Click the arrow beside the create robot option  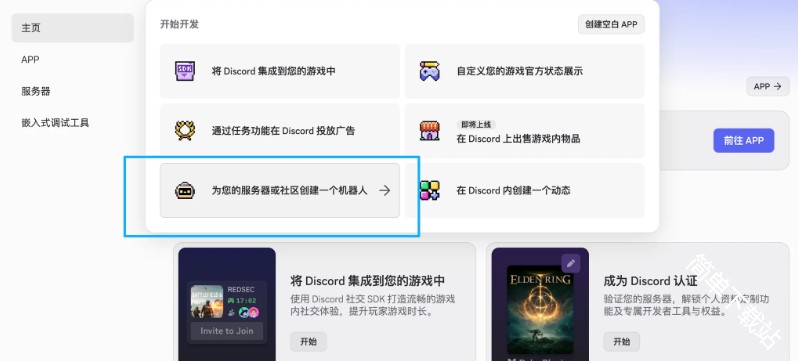[x=385, y=190]
